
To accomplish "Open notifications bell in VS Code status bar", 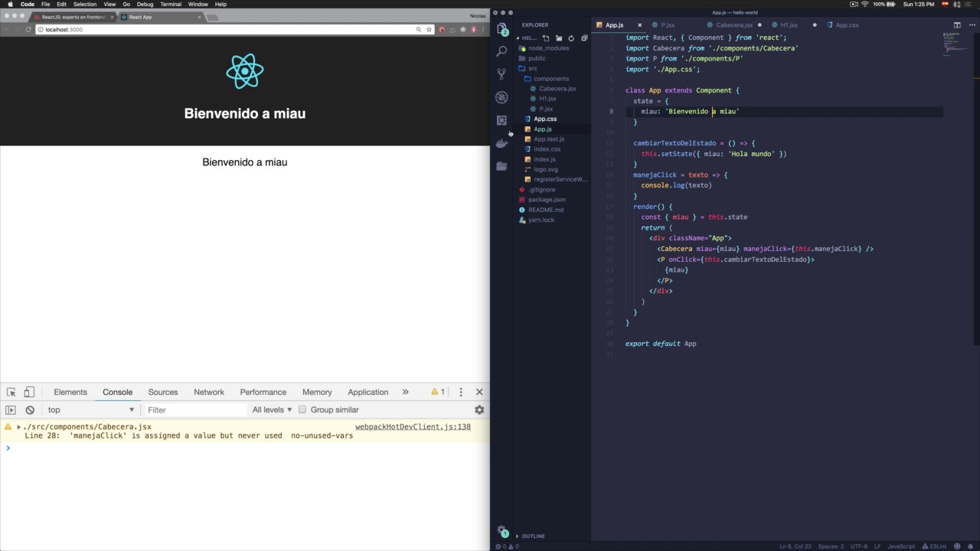I will [970, 546].
